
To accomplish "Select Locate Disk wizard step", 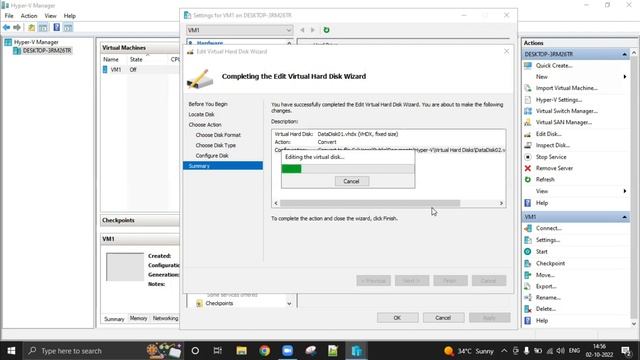I will point(201,114).
